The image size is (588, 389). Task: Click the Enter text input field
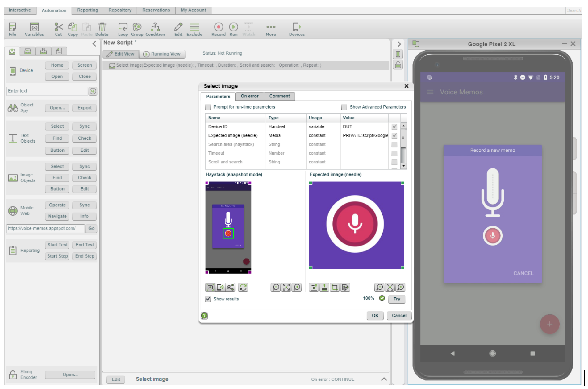click(x=47, y=91)
